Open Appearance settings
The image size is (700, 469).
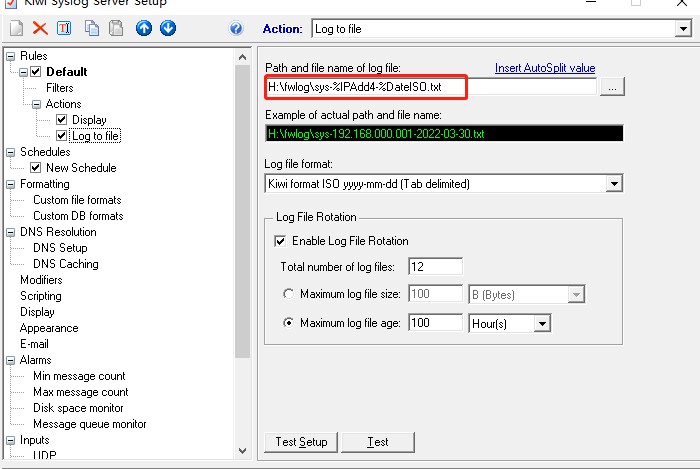[49, 328]
